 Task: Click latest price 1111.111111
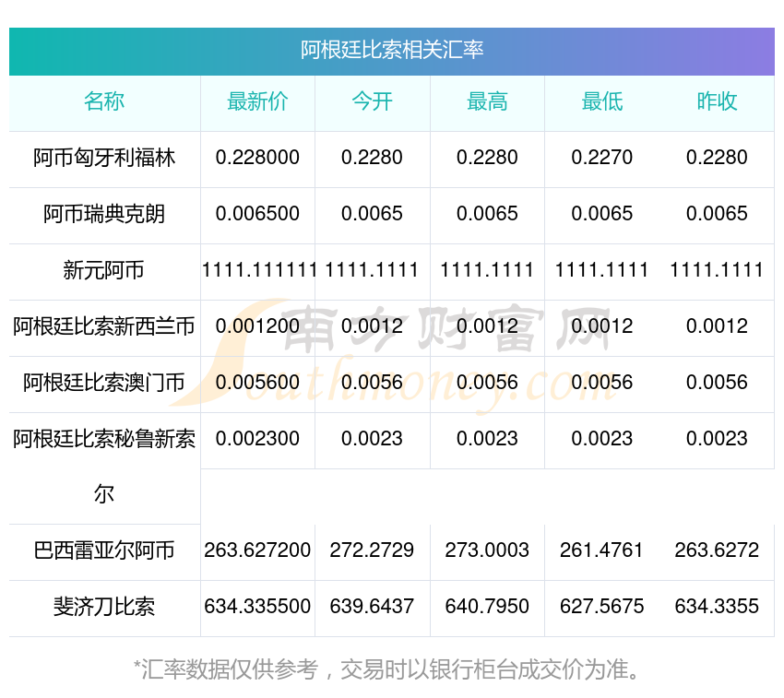[259, 270]
